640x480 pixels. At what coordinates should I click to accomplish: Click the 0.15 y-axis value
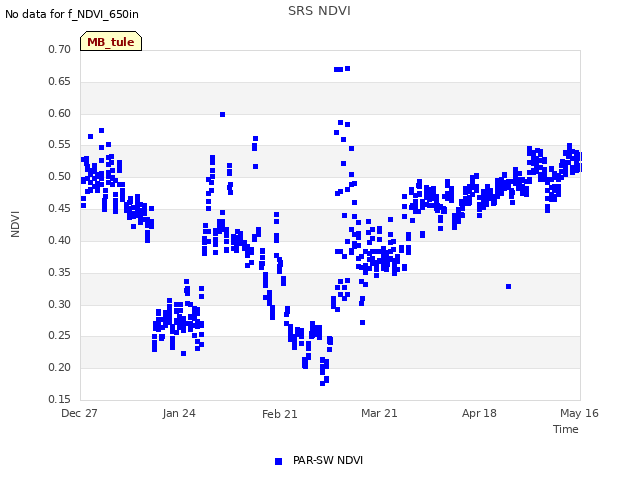59,399
